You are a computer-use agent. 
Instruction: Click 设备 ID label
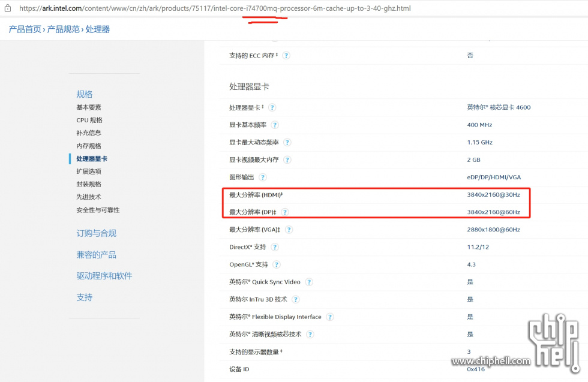pyautogui.click(x=239, y=369)
